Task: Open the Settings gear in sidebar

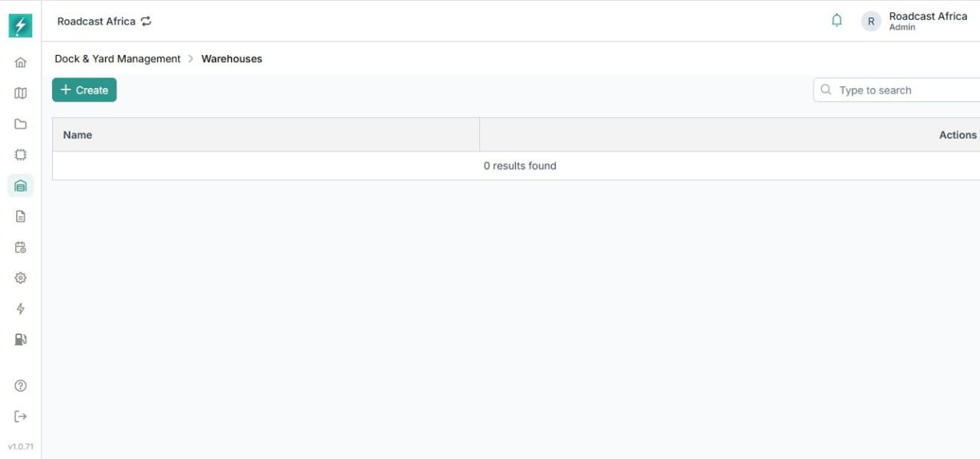Action: coord(20,277)
